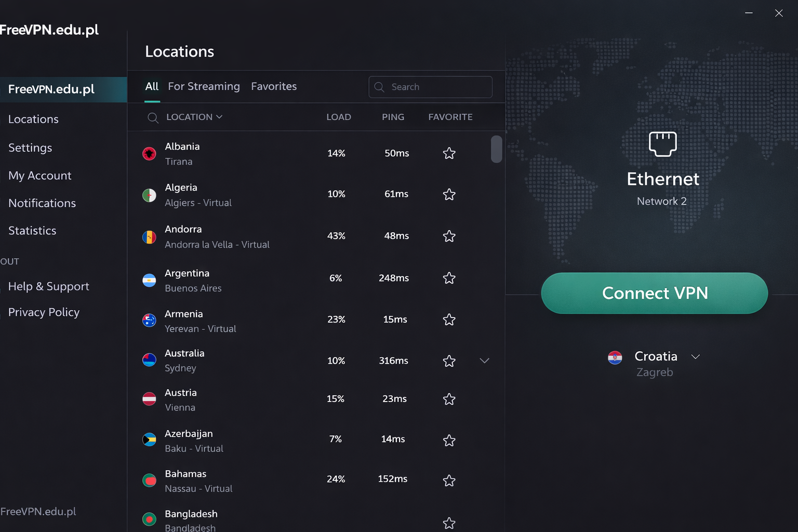Click the Connect VPN button
This screenshot has width=798, height=532.
click(655, 293)
